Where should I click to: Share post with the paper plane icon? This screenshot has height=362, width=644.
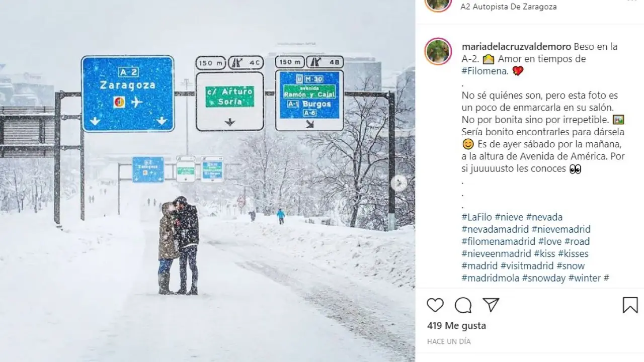click(491, 305)
